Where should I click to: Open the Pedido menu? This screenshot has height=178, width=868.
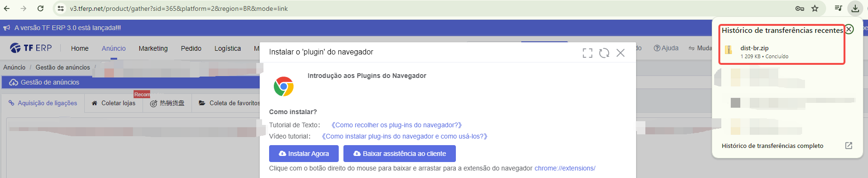tap(191, 48)
